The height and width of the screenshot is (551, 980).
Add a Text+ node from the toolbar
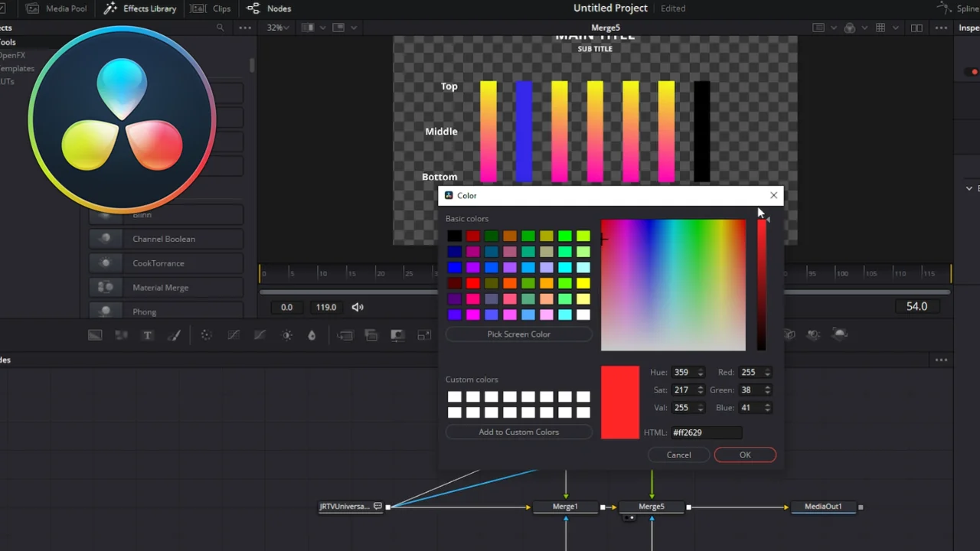pos(148,335)
